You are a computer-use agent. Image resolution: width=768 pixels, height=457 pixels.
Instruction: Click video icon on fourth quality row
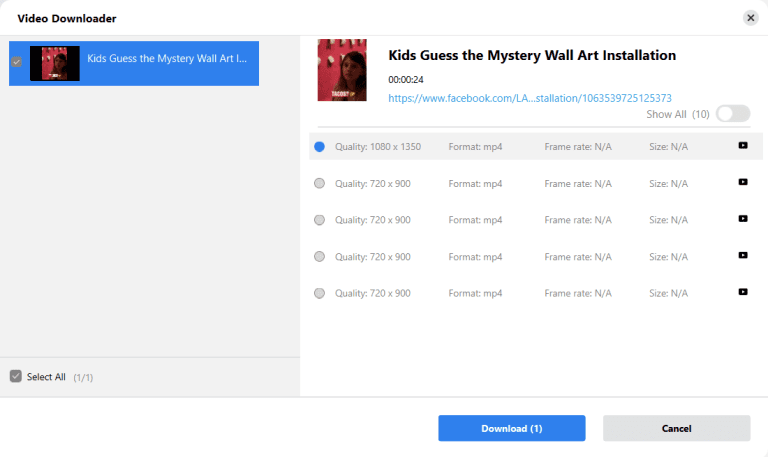coord(743,256)
